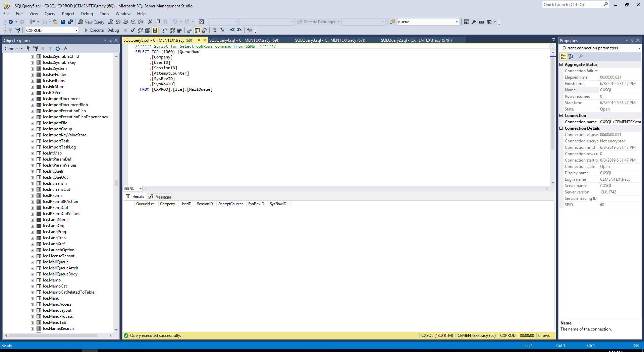This screenshot has width=644, height=352.
Task: Uncomment the selected lines
Action: [222, 30]
